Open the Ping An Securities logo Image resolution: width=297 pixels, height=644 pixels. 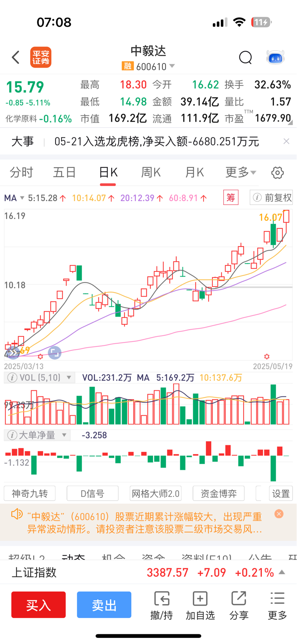41,57
